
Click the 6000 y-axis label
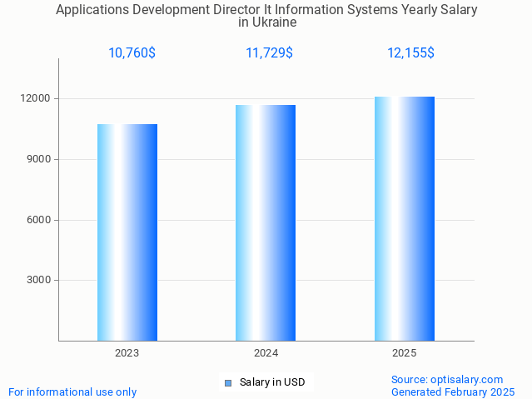[x=38, y=220]
